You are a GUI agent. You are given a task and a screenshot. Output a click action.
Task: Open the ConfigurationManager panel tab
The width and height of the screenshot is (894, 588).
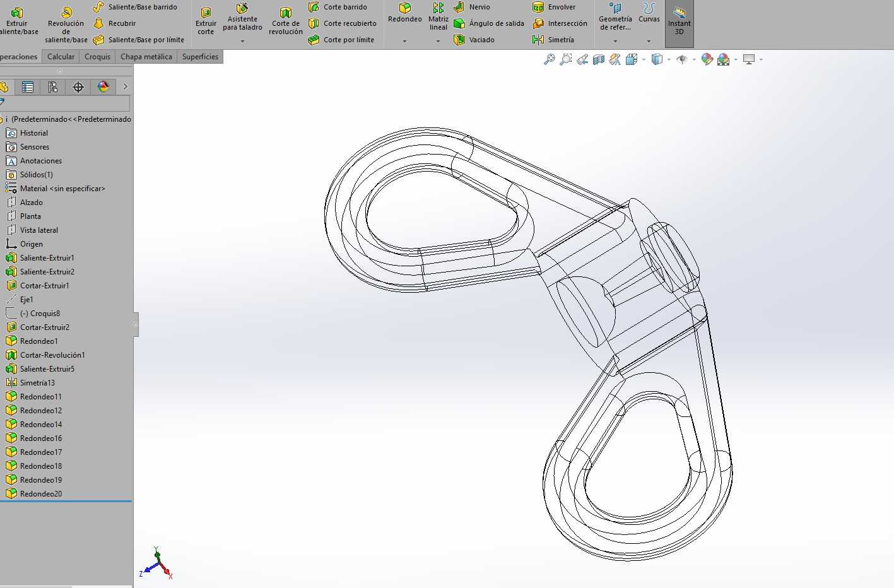[x=53, y=87]
